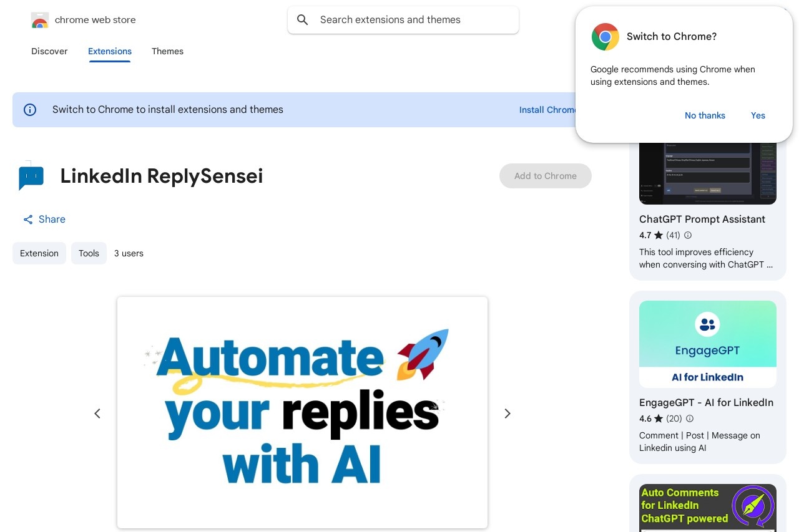
Task: Open the EngageGPT card thumbnail image
Action: tap(708, 344)
